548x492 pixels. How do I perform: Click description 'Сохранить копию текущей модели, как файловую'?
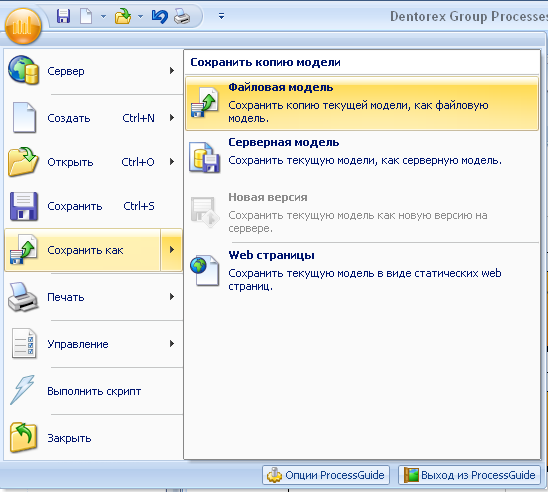pos(358,105)
